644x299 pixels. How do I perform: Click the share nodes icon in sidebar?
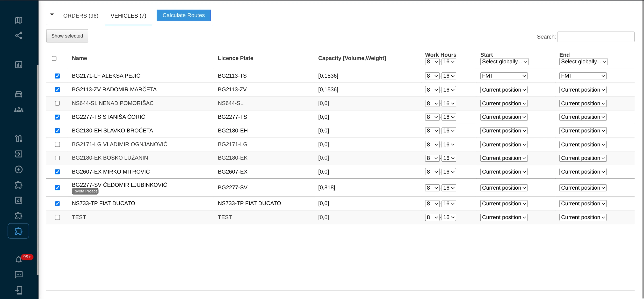coord(19,35)
